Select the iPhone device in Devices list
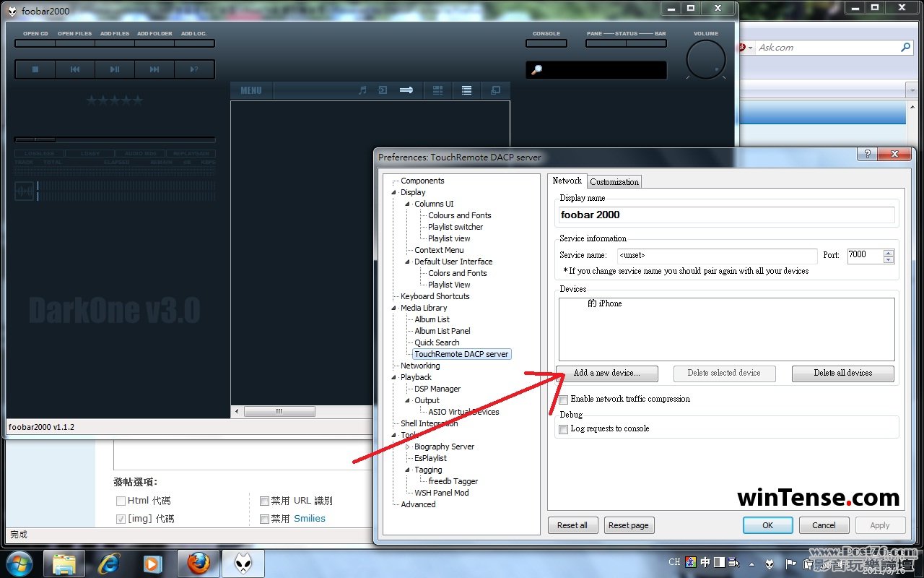The image size is (924, 578). pyautogui.click(x=604, y=303)
